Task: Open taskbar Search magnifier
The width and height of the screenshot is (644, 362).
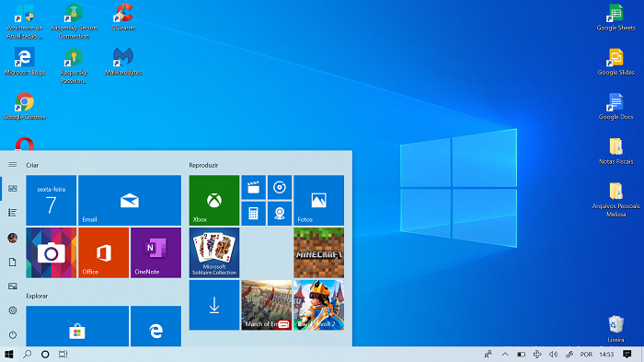Action: 27,355
